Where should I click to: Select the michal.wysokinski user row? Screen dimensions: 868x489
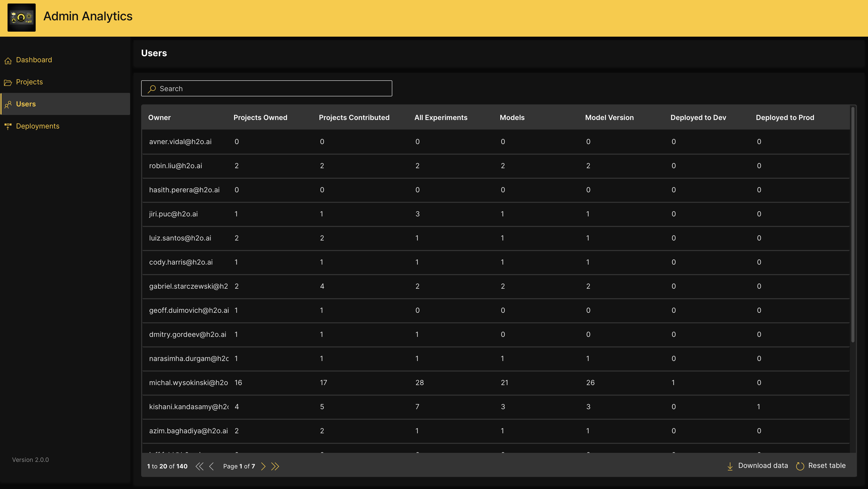pos(188,383)
